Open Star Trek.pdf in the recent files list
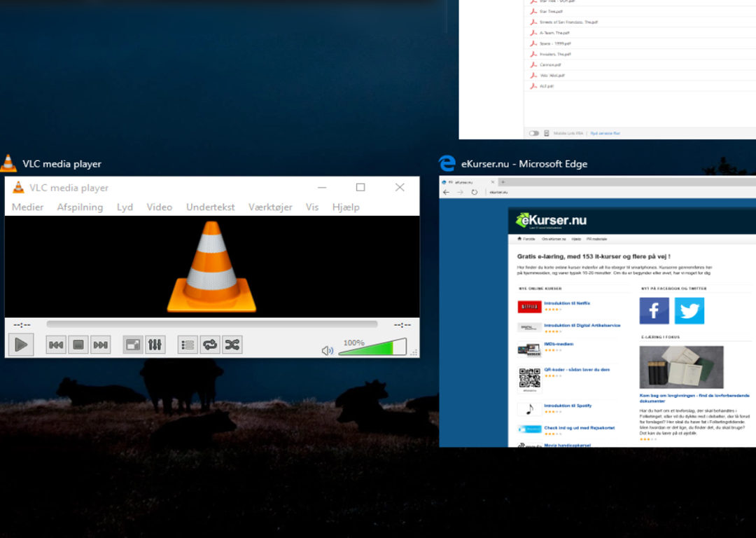 pos(551,12)
